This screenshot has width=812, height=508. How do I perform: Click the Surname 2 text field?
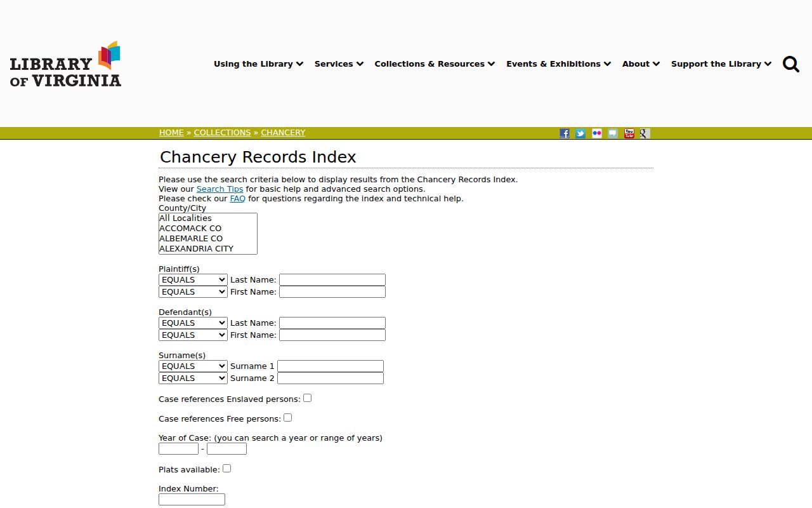331,378
